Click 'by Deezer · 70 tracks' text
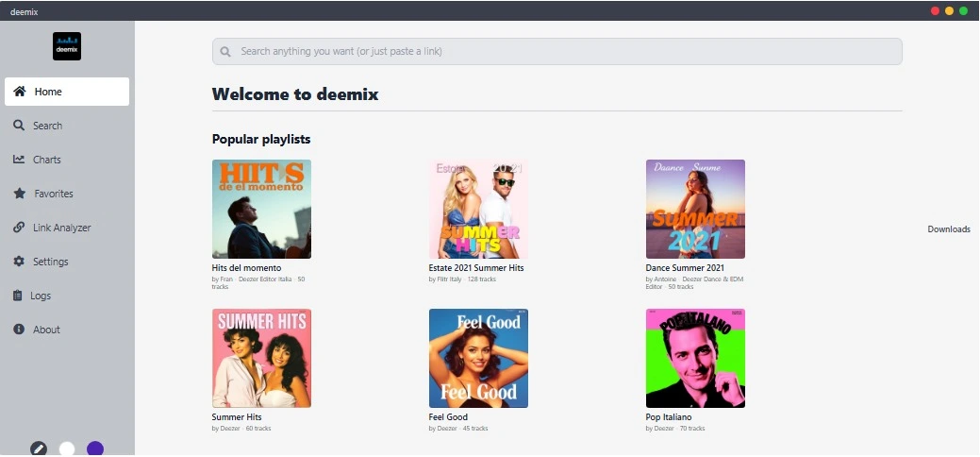The height and width of the screenshot is (457, 980). click(675, 429)
